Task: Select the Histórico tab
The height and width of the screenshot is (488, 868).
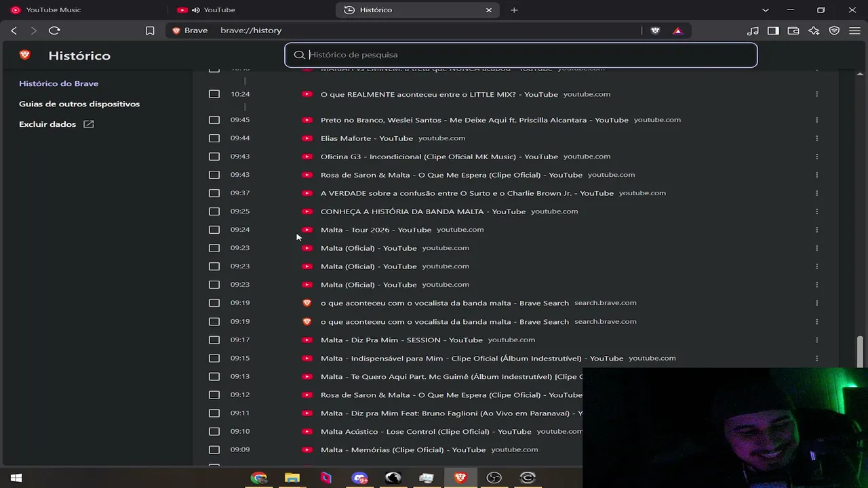Action: click(416, 10)
